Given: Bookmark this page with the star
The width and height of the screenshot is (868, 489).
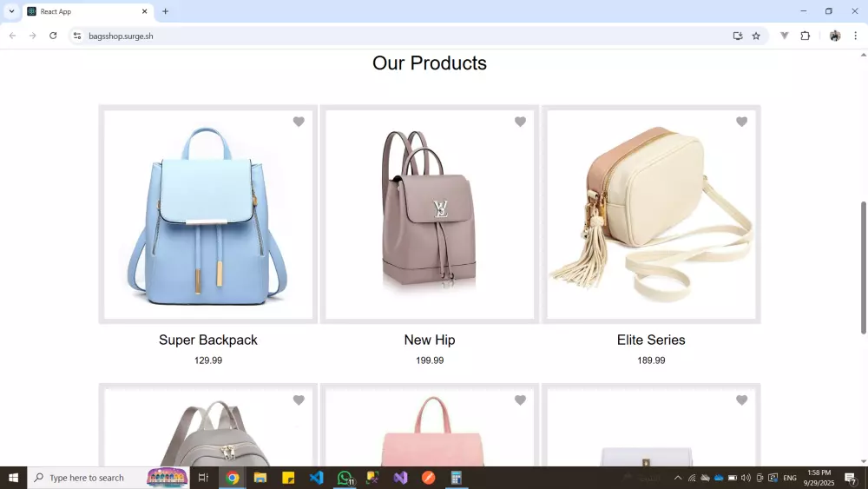Looking at the screenshot, I should point(756,36).
